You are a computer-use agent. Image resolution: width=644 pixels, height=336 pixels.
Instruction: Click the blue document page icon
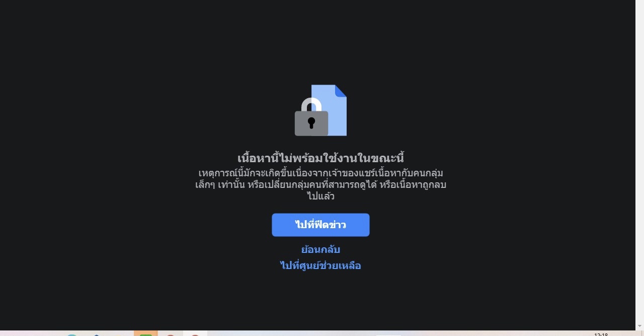[329, 110]
